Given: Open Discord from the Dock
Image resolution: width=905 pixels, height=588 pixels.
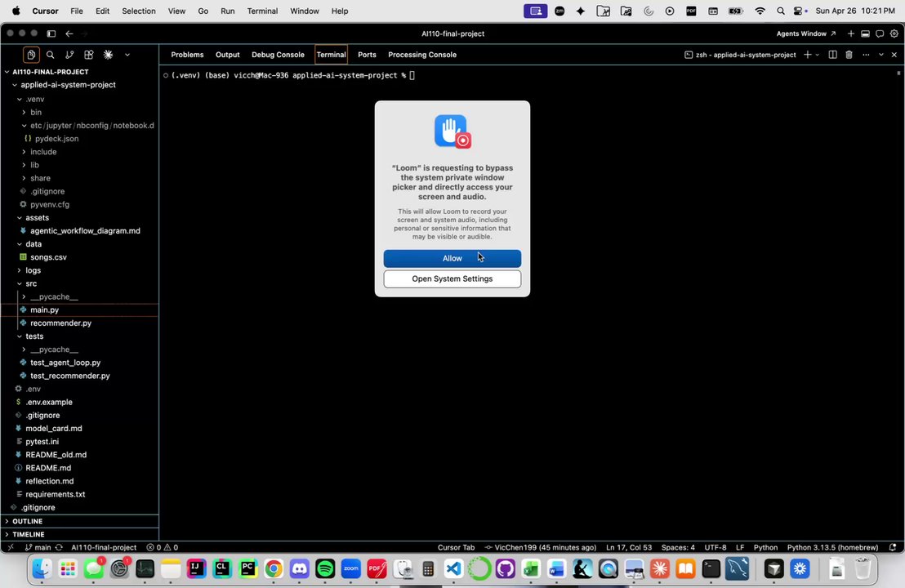Looking at the screenshot, I should coord(300,569).
